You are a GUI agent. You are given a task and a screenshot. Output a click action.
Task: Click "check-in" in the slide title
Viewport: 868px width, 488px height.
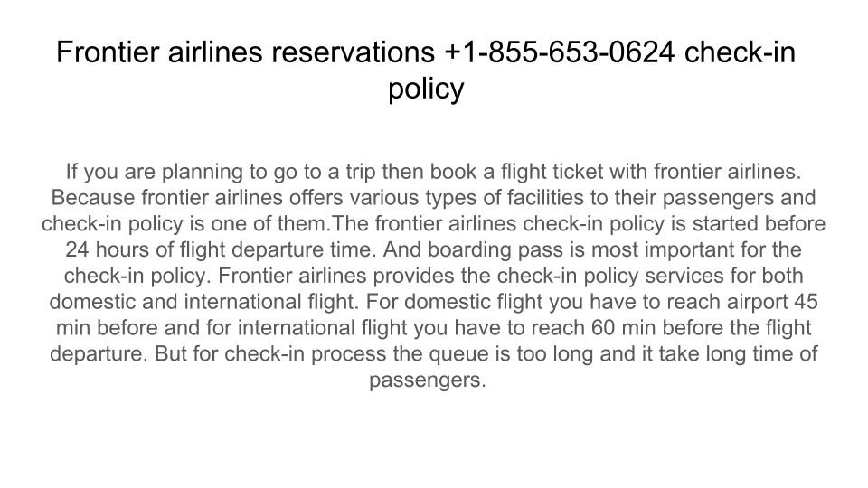[x=740, y=53]
